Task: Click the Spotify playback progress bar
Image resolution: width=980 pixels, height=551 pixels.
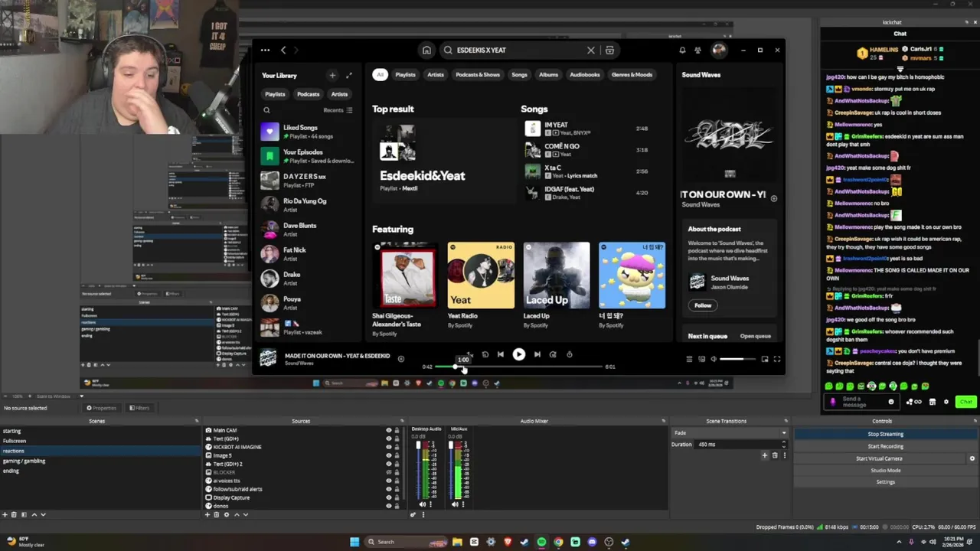Action: click(518, 367)
